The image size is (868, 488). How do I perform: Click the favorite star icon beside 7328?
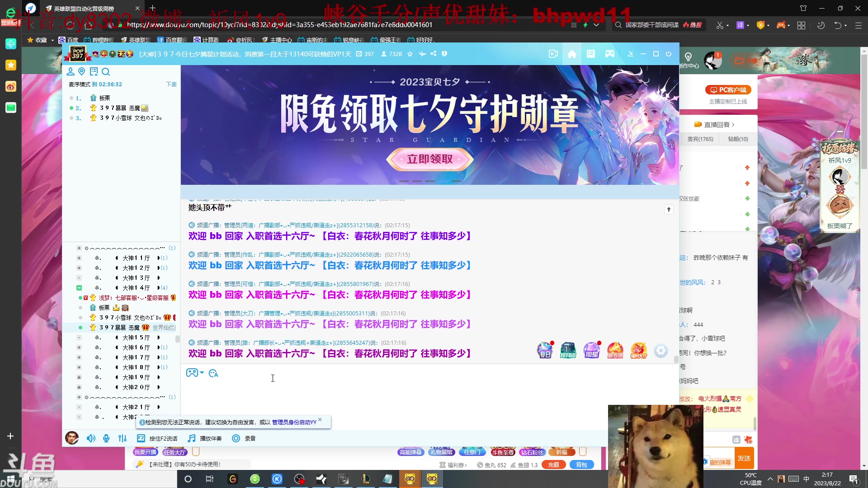pyautogui.click(x=410, y=54)
